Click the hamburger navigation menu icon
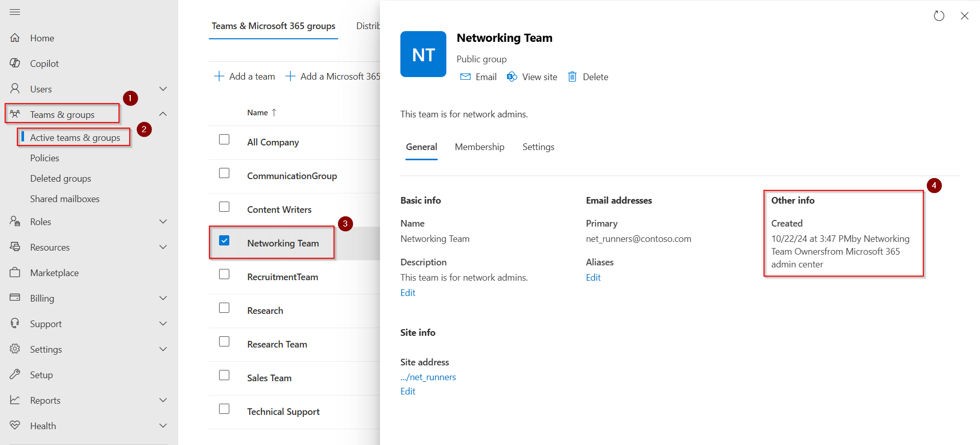Screen dimensions: 980x445 [x=15, y=12]
